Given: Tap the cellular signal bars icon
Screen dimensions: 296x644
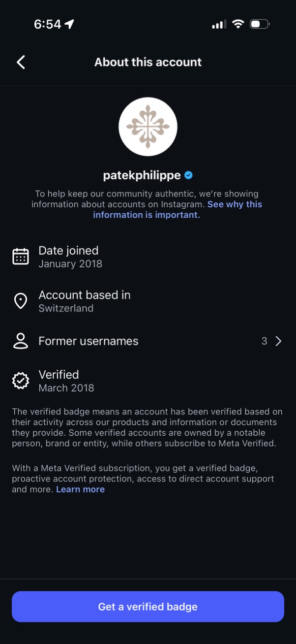Looking at the screenshot, I should coord(219,24).
